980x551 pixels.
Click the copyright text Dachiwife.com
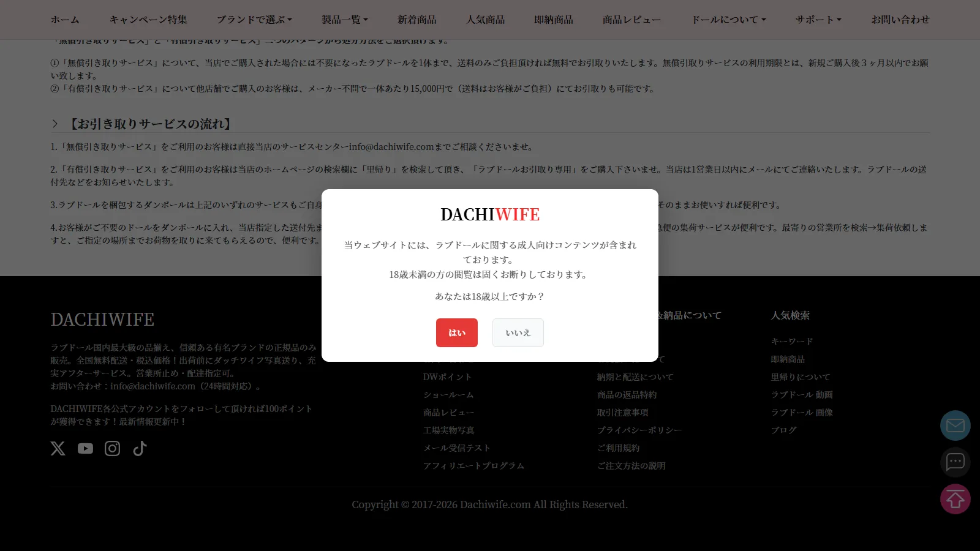pyautogui.click(x=496, y=504)
